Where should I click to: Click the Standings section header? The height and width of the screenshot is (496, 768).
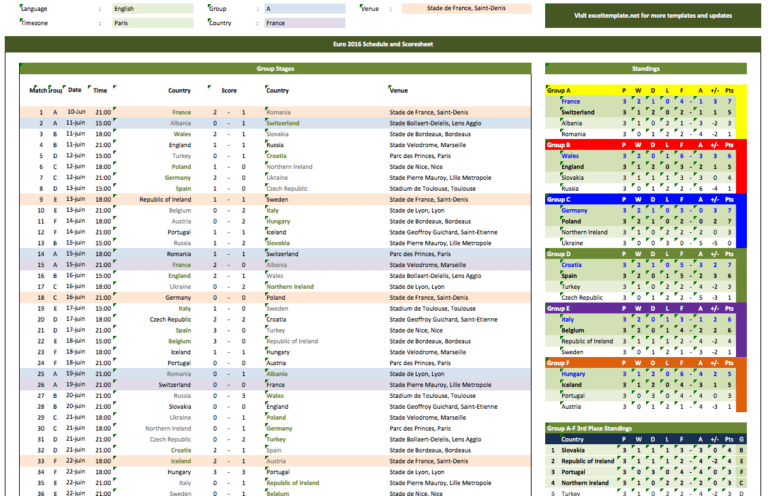646,69
